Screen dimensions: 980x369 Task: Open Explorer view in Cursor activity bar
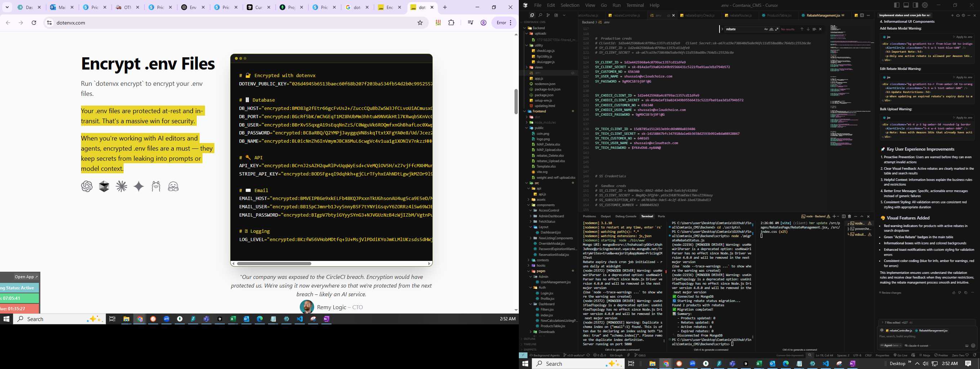tap(532, 15)
